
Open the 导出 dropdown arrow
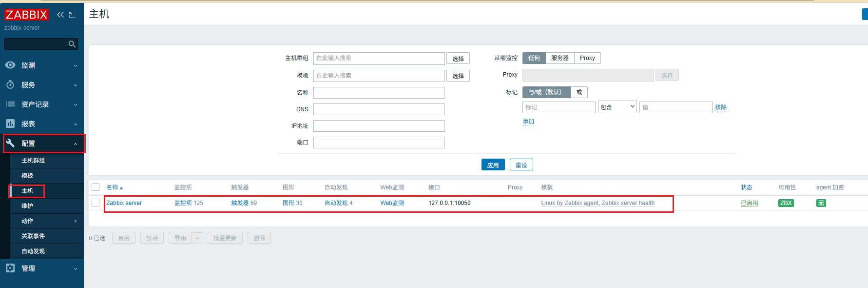point(197,238)
